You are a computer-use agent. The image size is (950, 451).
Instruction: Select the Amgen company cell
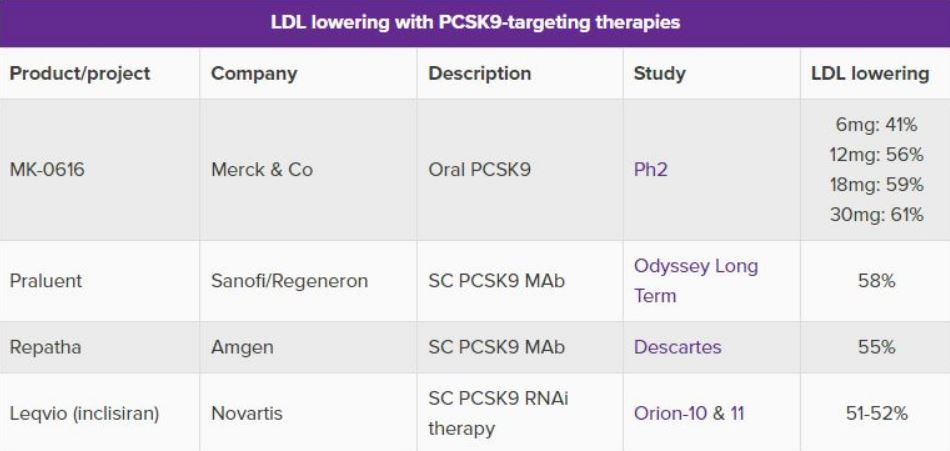tap(242, 347)
